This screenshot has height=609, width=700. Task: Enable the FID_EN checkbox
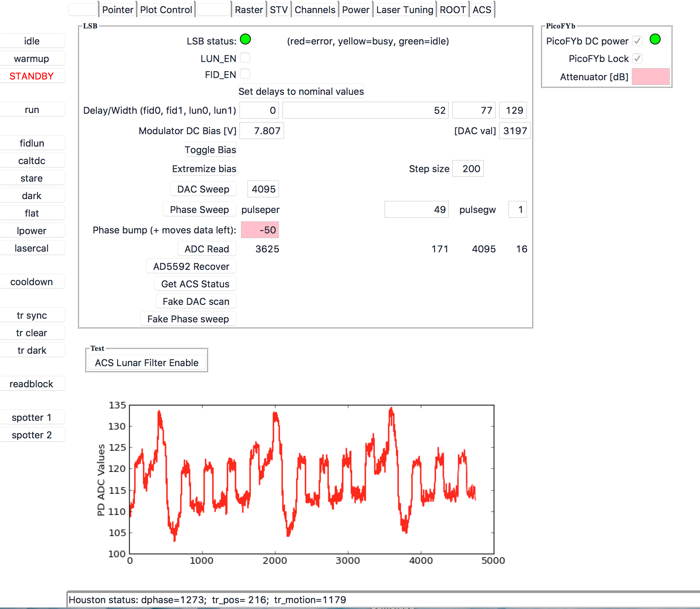[x=245, y=74]
